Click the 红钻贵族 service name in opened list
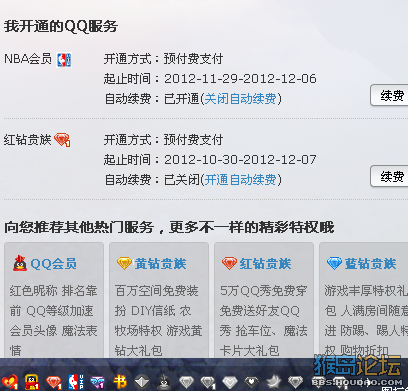This screenshot has width=408, height=391. click(x=28, y=140)
